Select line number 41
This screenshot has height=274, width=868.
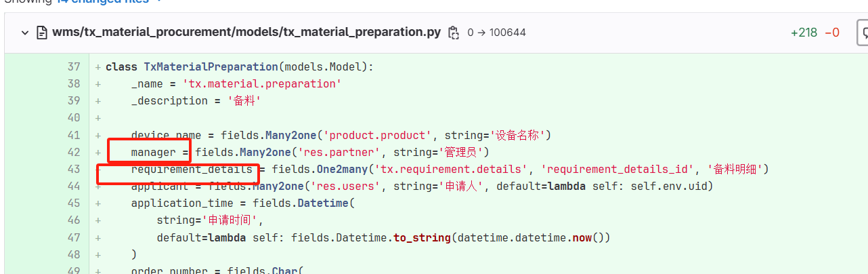73,135
